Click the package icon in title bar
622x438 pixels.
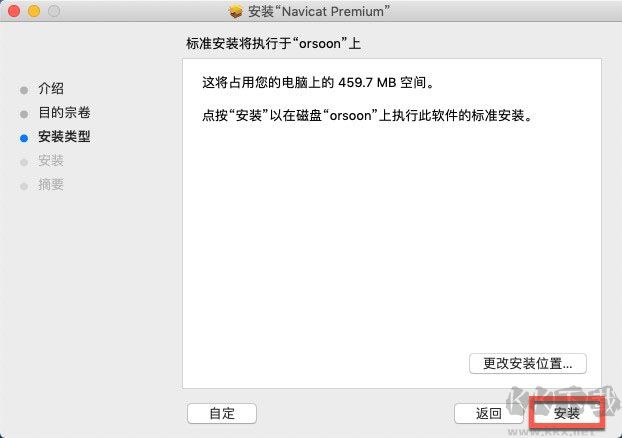(236, 12)
